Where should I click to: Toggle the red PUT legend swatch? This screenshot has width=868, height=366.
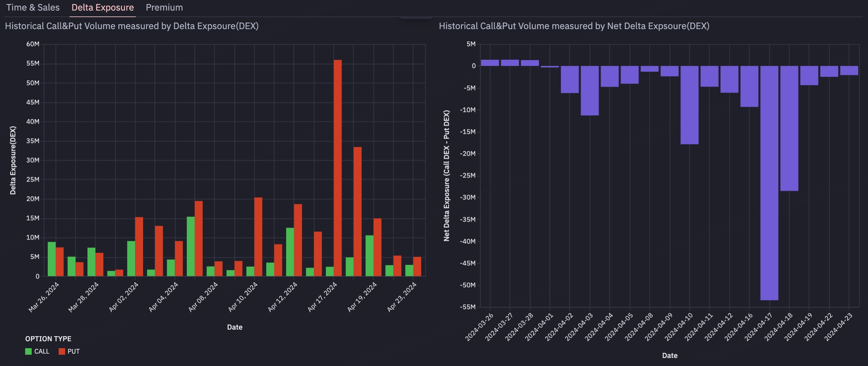coord(62,351)
